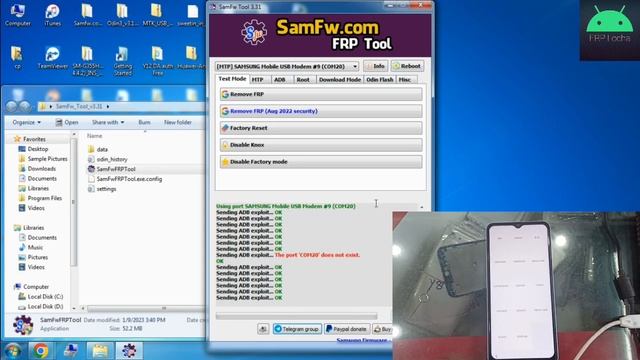
Task: Switch to SamFw tool taskbar icon
Action: coord(129,351)
